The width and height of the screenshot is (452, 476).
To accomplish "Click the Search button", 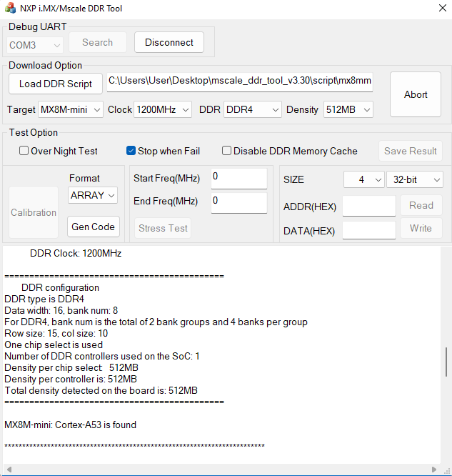I will 97,42.
